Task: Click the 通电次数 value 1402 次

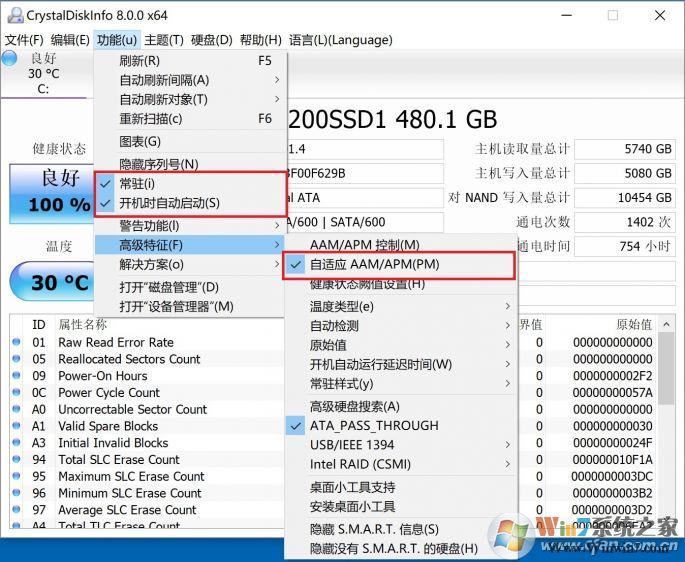Action: click(x=625, y=222)
